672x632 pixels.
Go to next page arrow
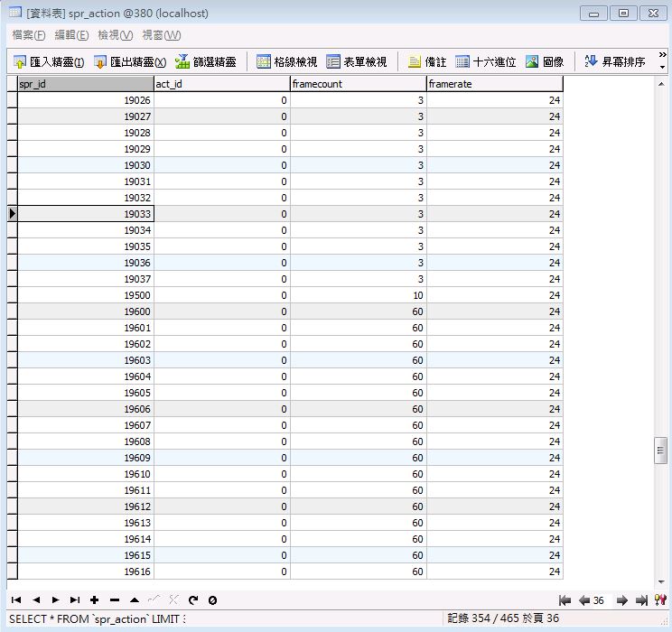[621, 600]
